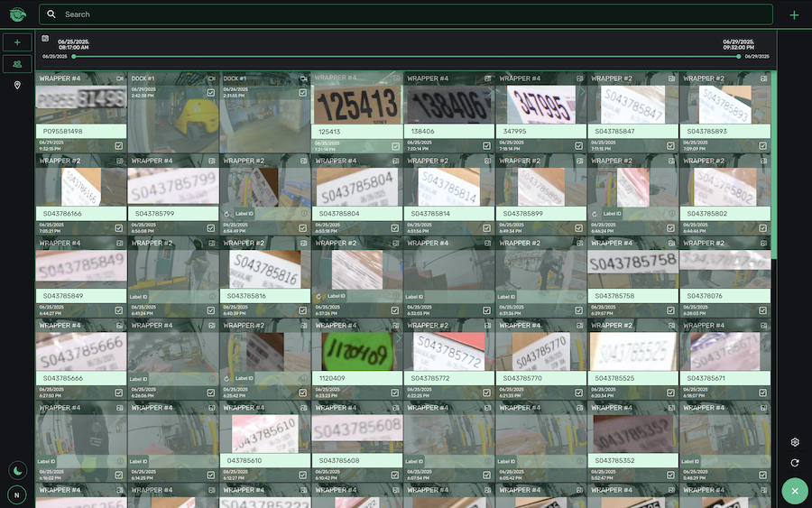Click the green round X button
812x508 pixels.
tap(795, 491)
